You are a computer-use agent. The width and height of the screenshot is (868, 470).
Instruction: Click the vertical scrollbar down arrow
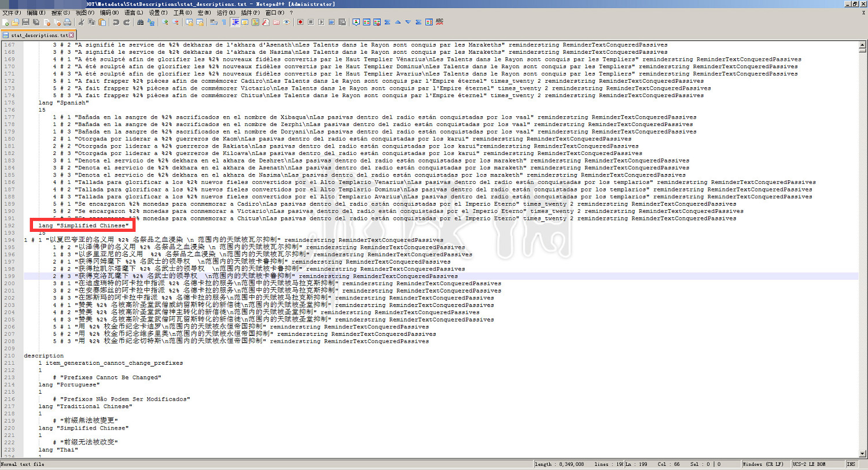(863, 454)
